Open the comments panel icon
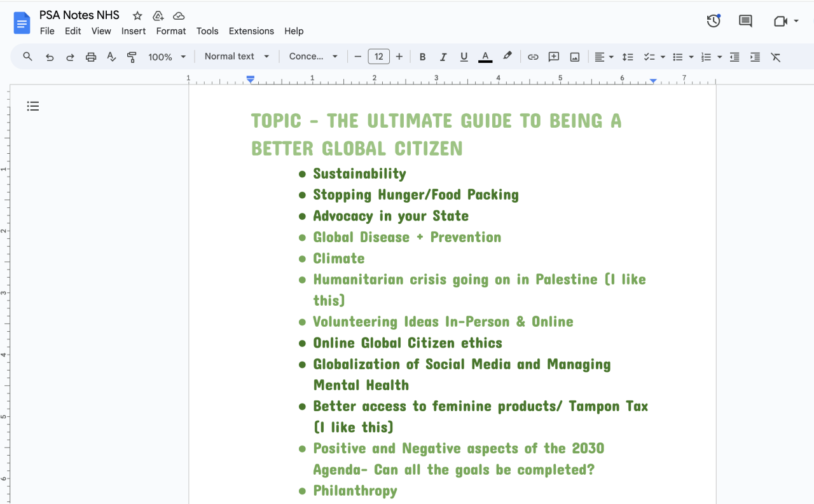 point(745,21)
